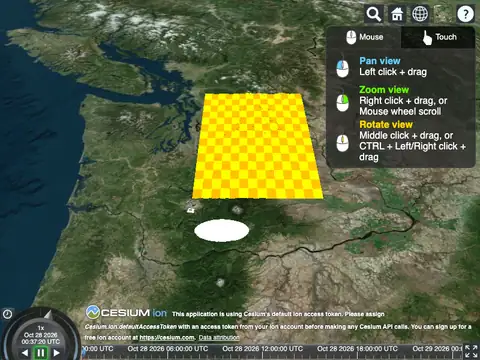Click the Zoom view mouse icon
Viewport: 480px width, 360px height.
(x=342, y=101)
